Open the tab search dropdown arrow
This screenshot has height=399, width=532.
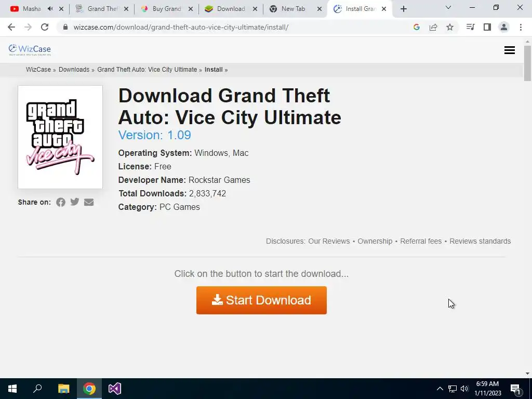[448, 7]
